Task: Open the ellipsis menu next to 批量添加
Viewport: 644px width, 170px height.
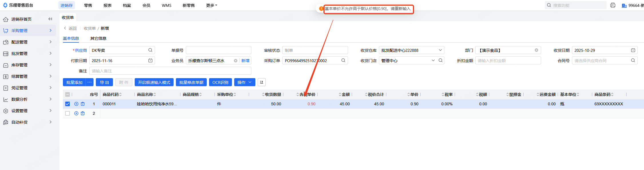Action: [x=90, y=82]
